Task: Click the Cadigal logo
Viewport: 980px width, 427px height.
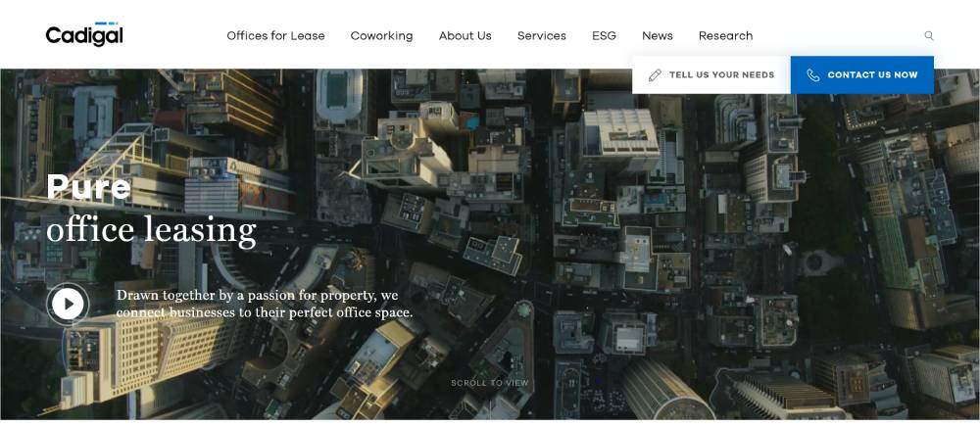Action: click(x=84, y=35)
